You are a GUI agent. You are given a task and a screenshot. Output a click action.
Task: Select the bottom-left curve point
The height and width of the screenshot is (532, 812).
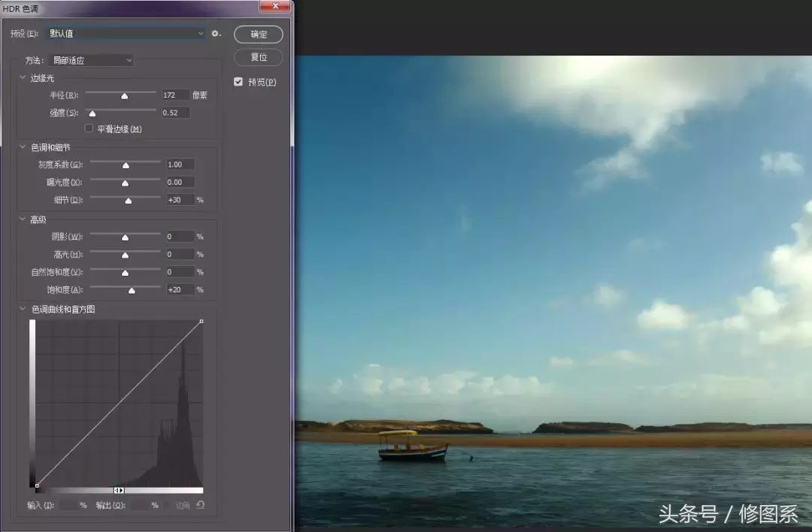click(37, 485)
